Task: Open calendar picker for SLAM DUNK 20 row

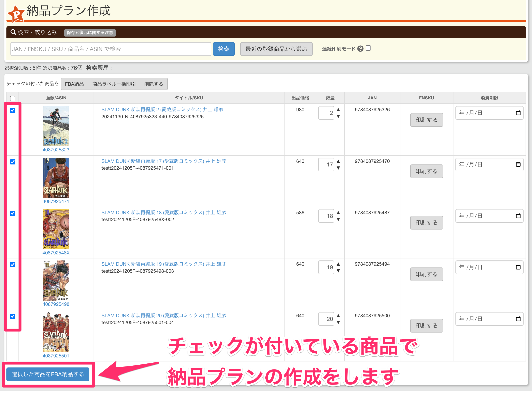Action: [x=518, y=319]
